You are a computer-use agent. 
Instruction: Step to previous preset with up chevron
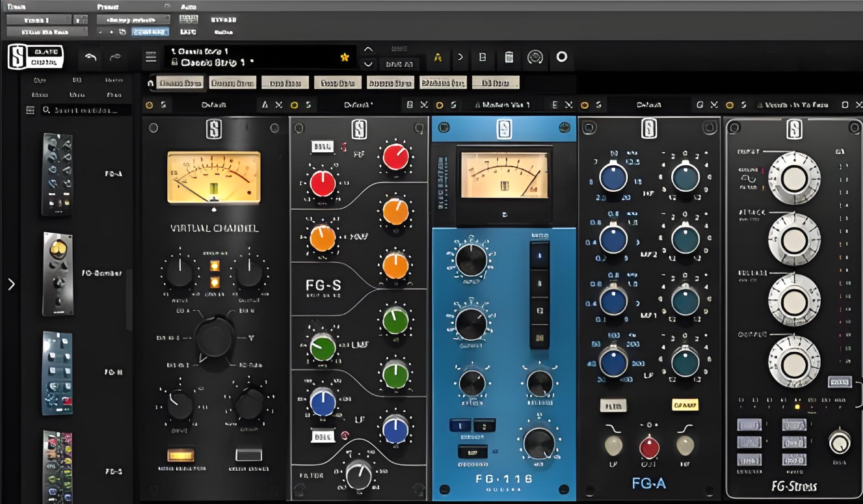(x=368, y=49)
